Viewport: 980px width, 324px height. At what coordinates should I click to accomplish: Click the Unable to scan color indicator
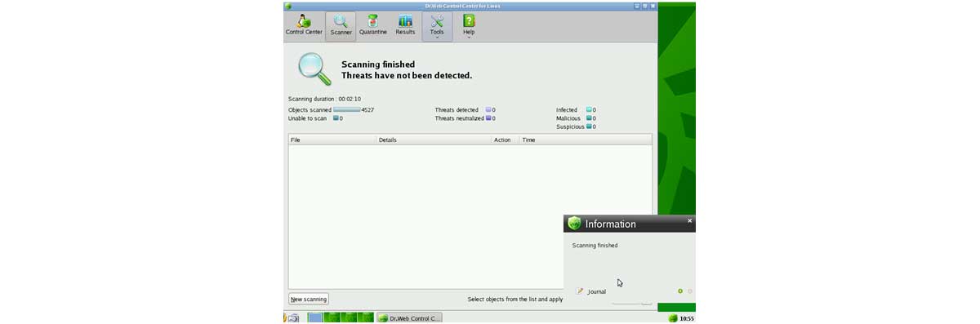tap(336, 118)
